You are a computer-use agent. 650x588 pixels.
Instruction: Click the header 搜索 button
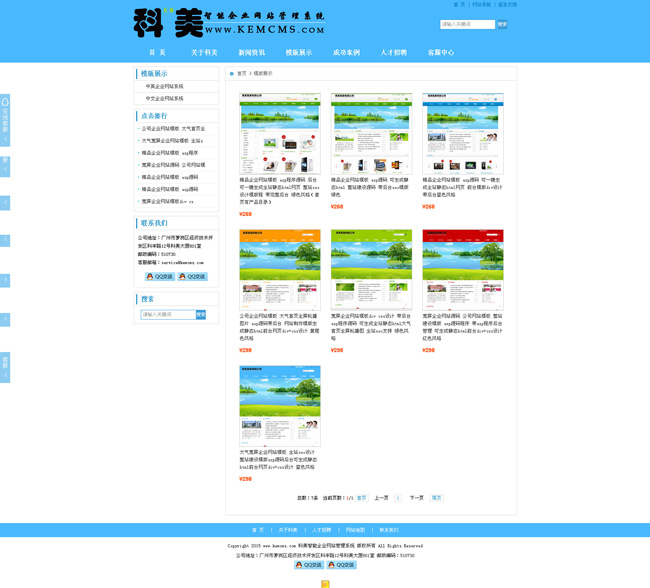(x=502, y=24)
